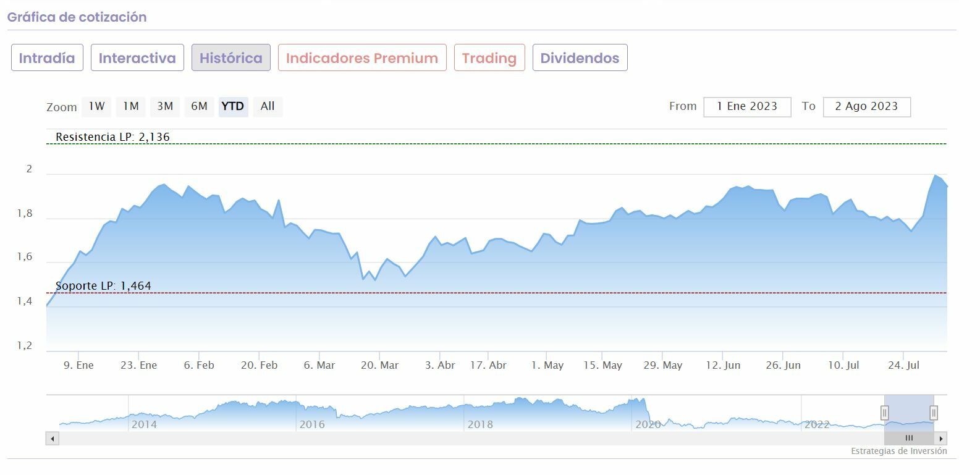Grab the right navigator range handle
The image size is (980, 475).
click(x=934, y=413)
